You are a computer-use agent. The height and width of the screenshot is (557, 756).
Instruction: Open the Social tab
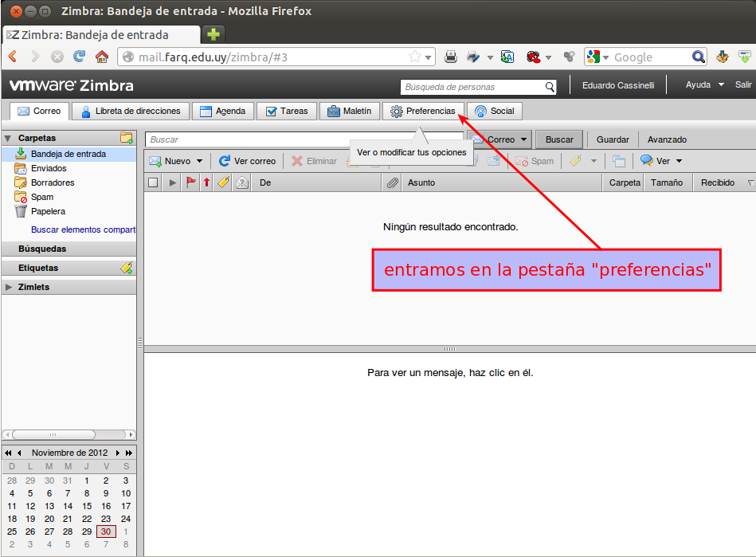click(x=494, y=111)
